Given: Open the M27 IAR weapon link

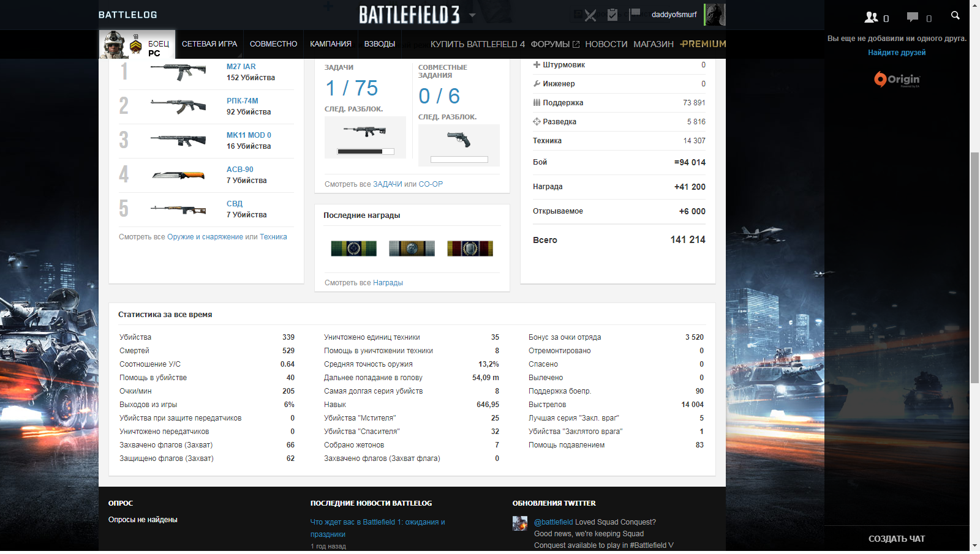Looking at the screenshot, I should click(241, 67).
